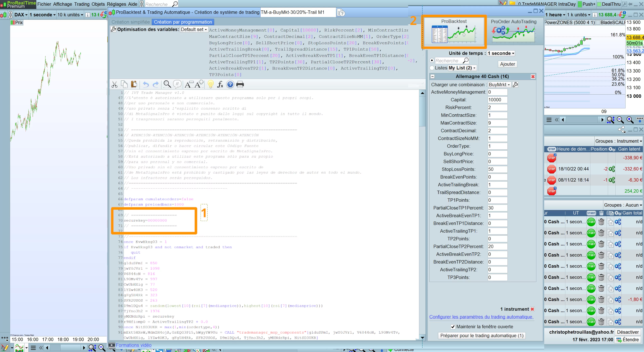The image size is (644, 352).
Task: Click the Paste clipboard icon
Action: 134,84
